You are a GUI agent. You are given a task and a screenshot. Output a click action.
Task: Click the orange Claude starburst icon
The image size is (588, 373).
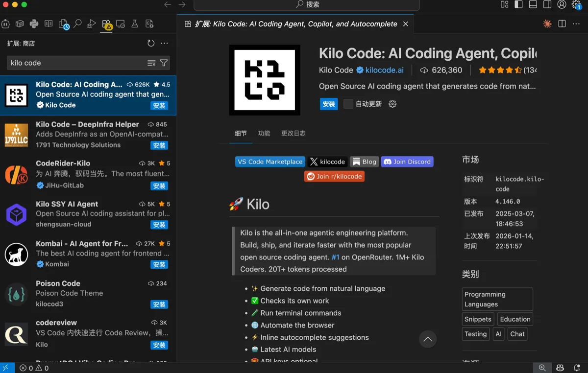[547, 24]
